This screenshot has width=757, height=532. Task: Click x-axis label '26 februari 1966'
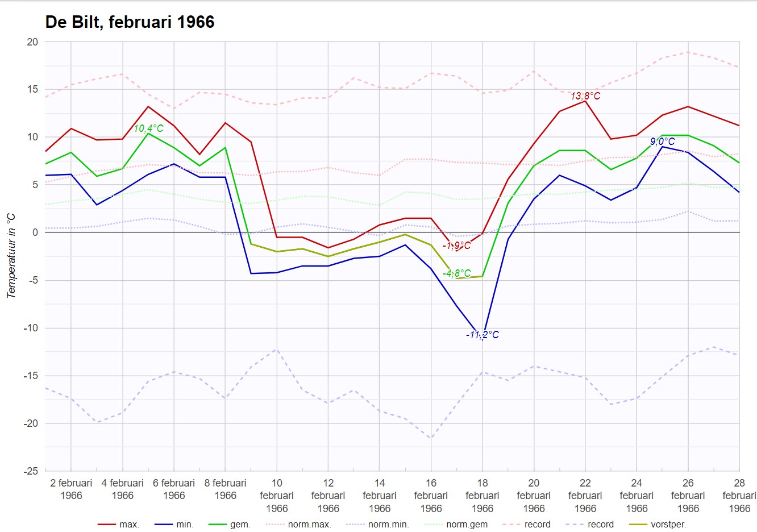click(x=688, y=496)
